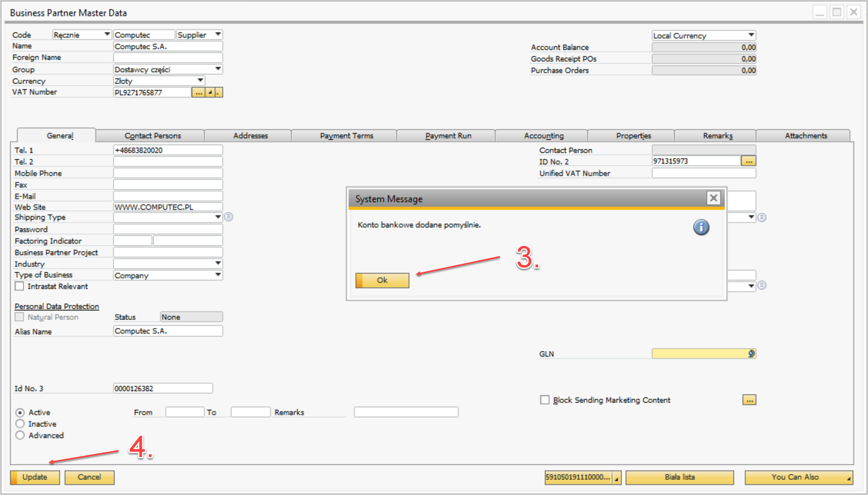
Task: Click into the E-Mail input field
Action: tap(168, 196)
